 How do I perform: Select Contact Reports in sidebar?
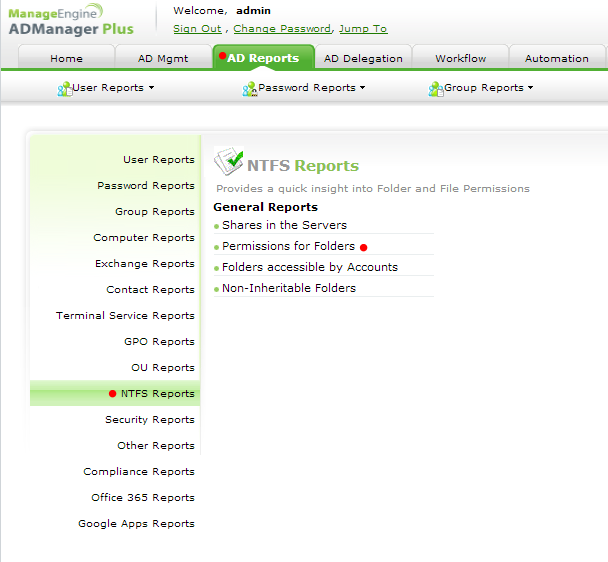[x=150, y=289]
